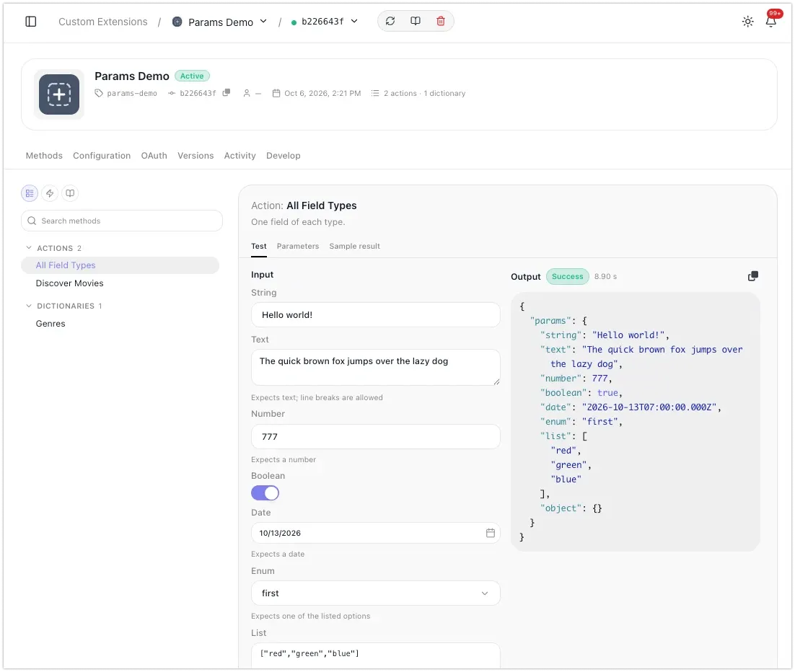Copy the output with copy icon

click(753, 276)
